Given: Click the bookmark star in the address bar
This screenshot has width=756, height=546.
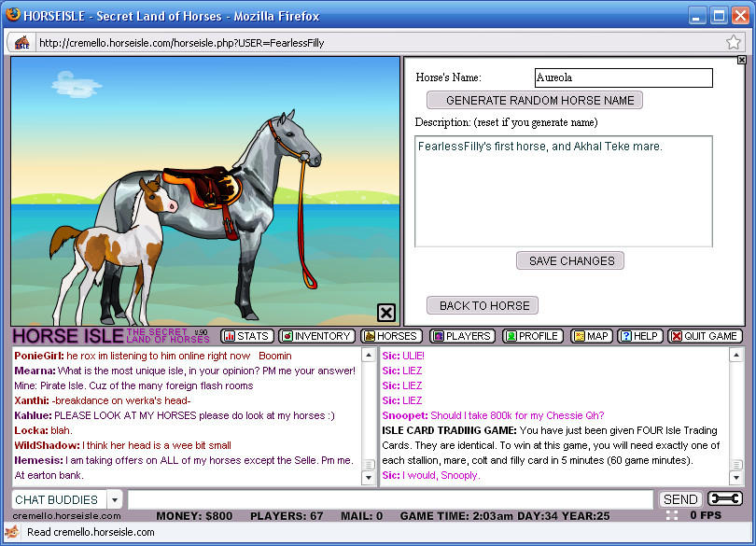Looking at the screenshot, I should (735, 42).
